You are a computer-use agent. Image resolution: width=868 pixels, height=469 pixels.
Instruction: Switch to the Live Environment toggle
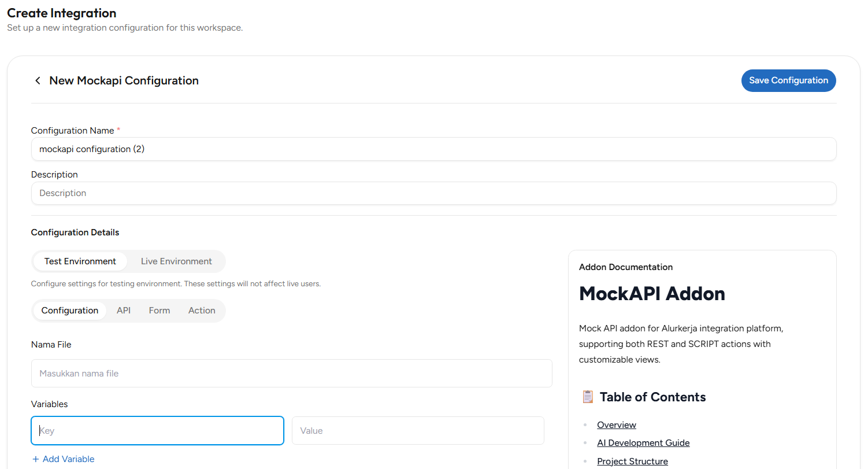(176, 261)
